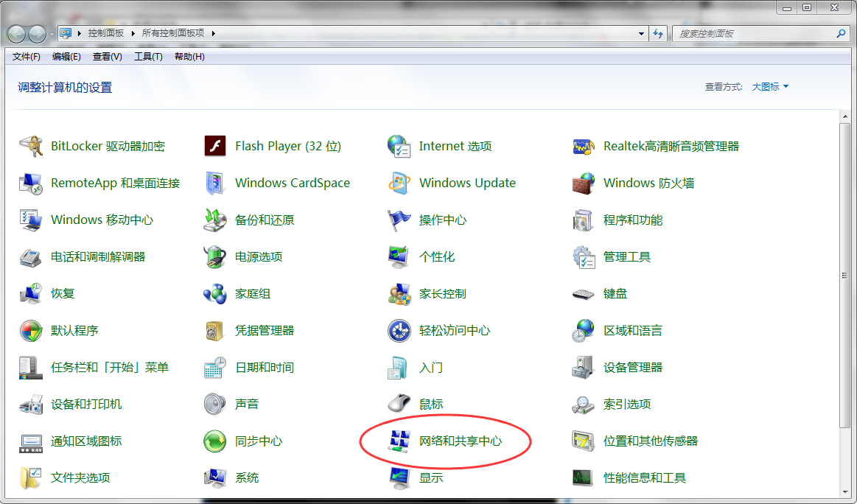The height and width of the screenshot is (504, 857).
Task: Open the 帮助(H) menu
Action: 189,56
